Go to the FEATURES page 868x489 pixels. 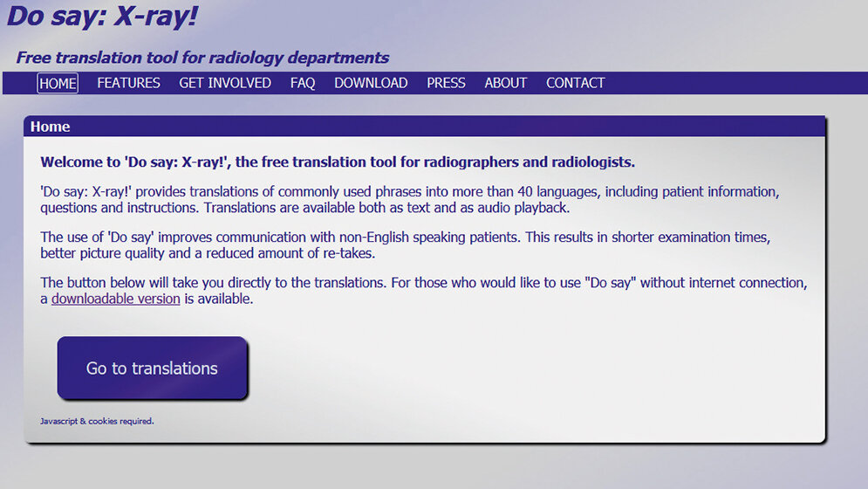click(128, 83)
